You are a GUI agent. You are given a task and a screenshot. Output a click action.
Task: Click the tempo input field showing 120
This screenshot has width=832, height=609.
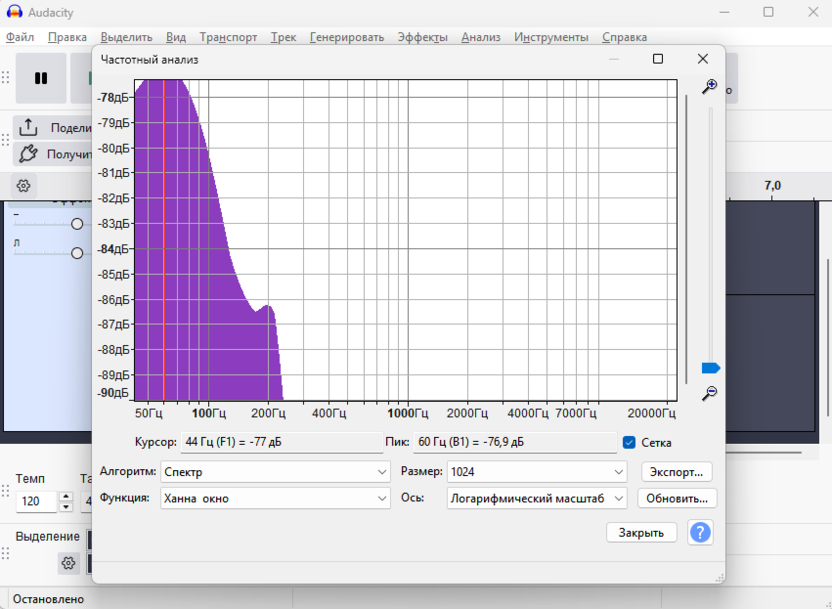click(36, 501)
